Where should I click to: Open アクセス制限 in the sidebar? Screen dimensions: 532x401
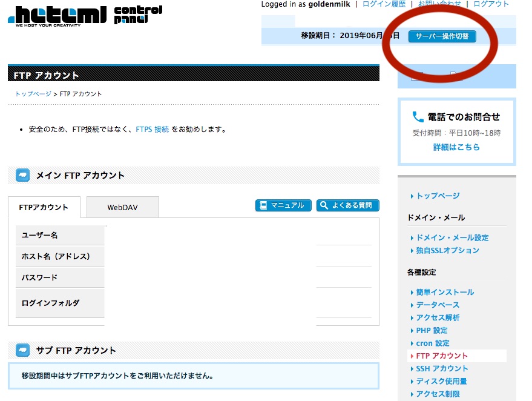point(438,394)
